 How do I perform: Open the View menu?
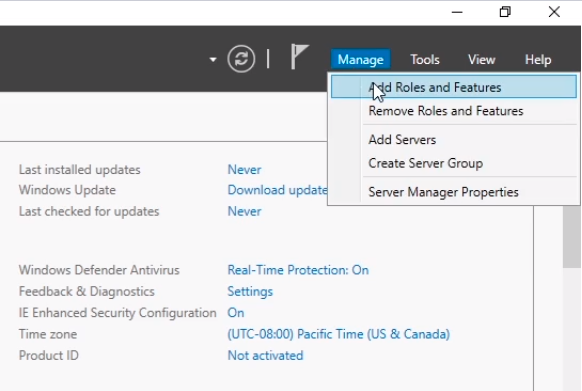pyautogui.click(x=481, y=59)
